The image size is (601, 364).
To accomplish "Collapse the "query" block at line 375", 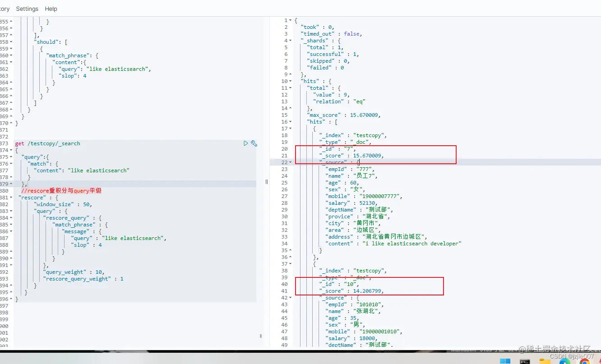I will coord(11,157).
